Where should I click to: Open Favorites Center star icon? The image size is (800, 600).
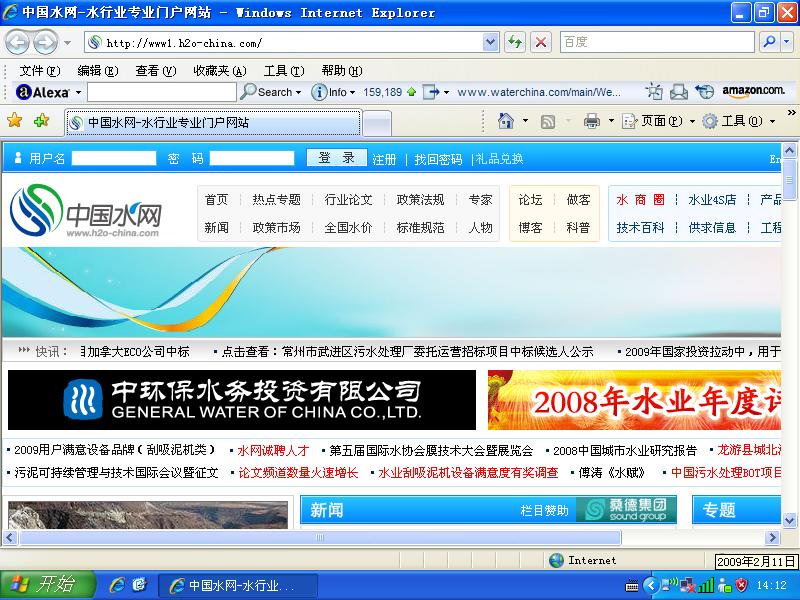tap(15, 121)
